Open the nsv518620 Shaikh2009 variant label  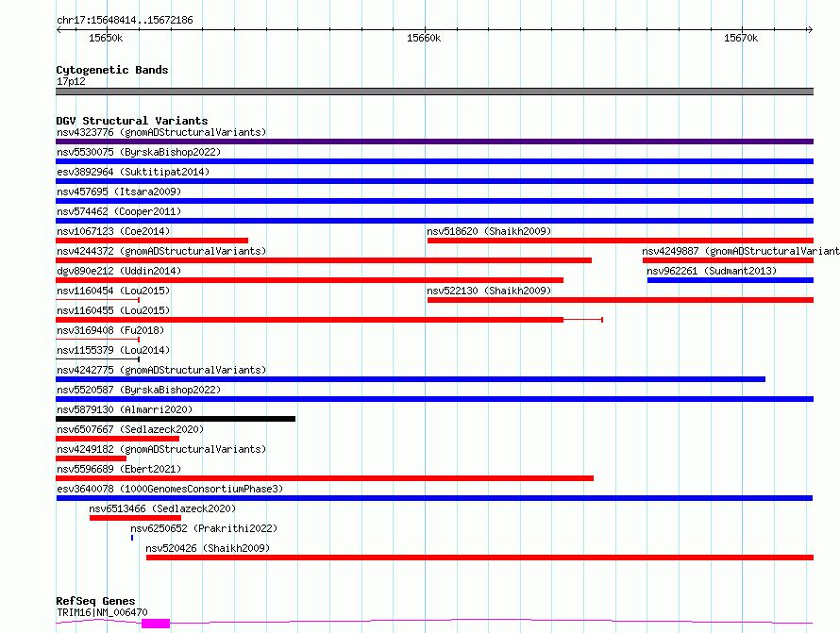click(x=489, y=231)
